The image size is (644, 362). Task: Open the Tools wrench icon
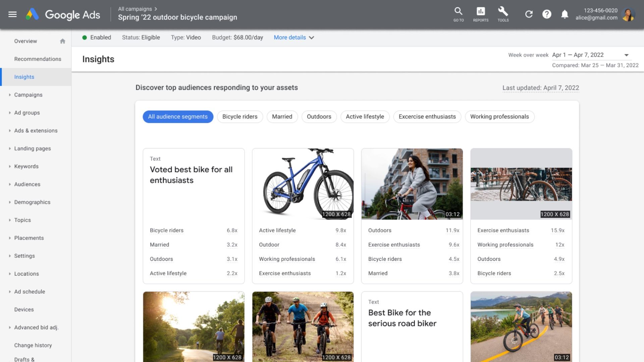(x=503, y=15)
